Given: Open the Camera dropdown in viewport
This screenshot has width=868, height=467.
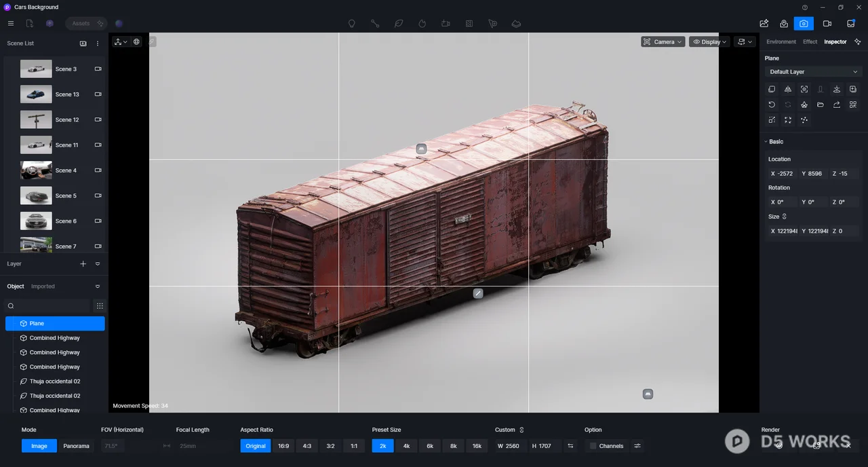Looking at the screenshot, I should click(663, 41).
